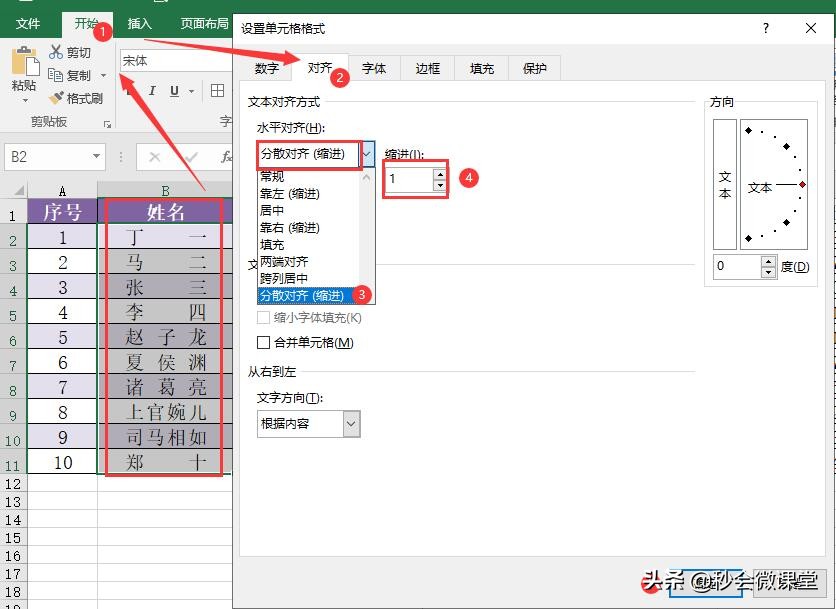This screenshot has width=836, height=609.
Task: Switch to the 数字 dialog tab
Action: [267, 68]
